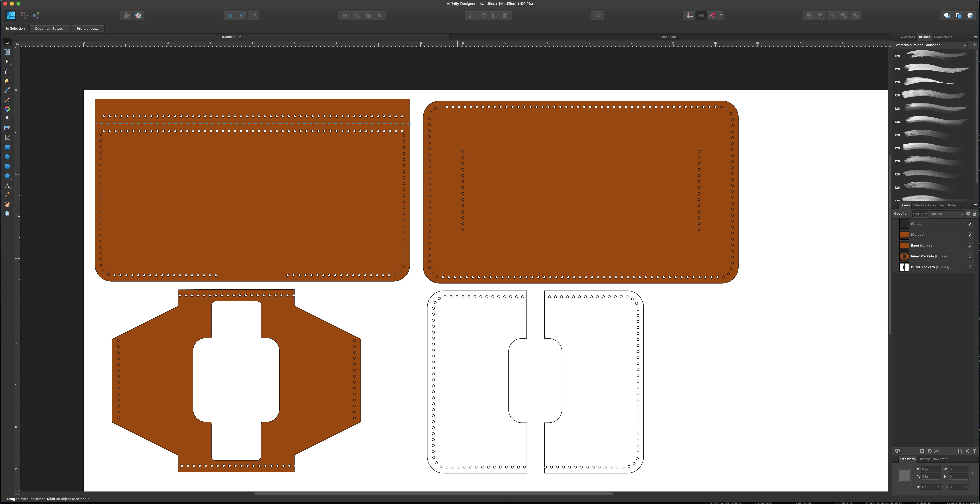Select the Move tool arrow

click(7, 42)
